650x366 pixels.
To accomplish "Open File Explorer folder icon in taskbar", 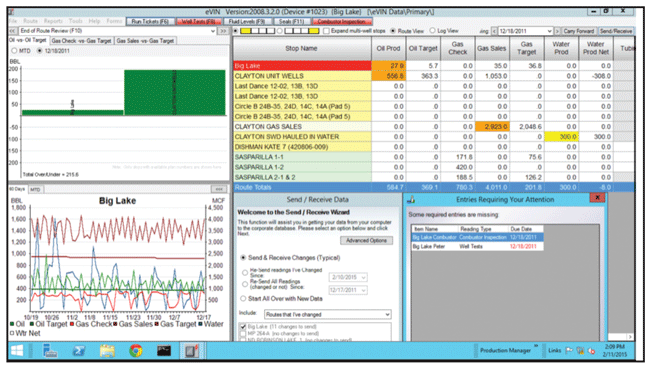I will point(107,351).
